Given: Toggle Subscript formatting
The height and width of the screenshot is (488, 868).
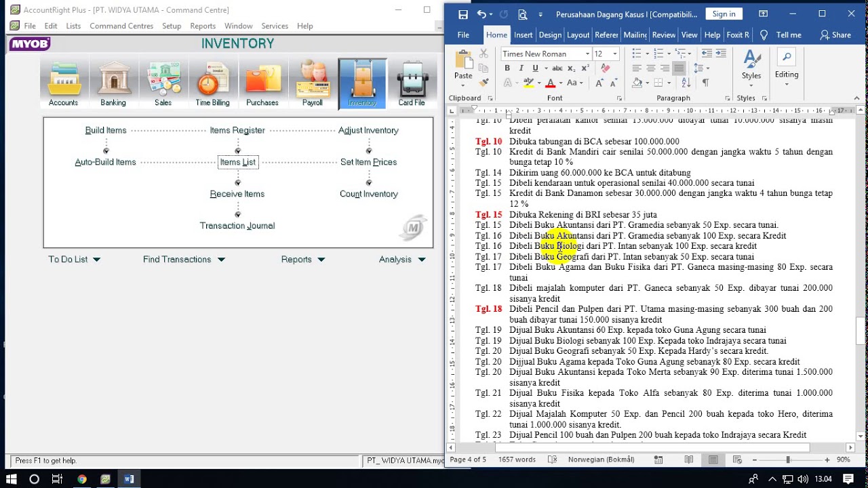Looking at the screenshot, I should [x=571, y=68].
